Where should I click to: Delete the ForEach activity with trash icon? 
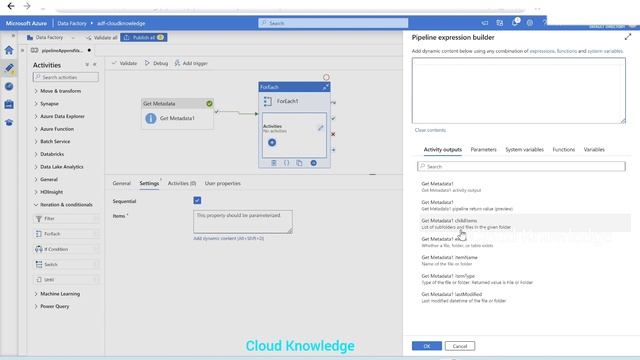click(x=274, y=163)
